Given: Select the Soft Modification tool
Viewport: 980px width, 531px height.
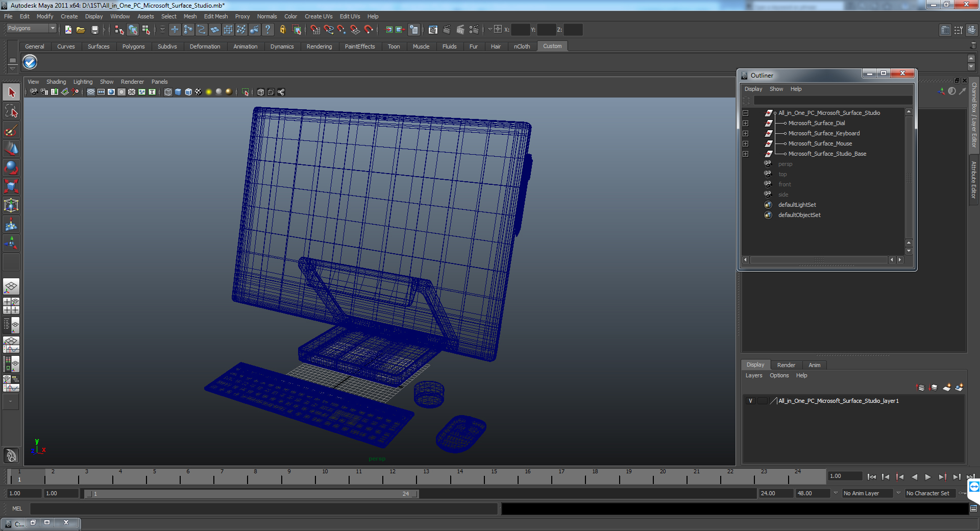Looking at the screenshot, I should click(11, 224).
